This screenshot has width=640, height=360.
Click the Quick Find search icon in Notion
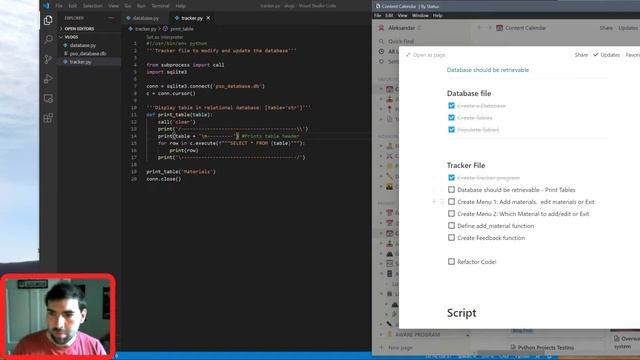(x=381, y=41)
